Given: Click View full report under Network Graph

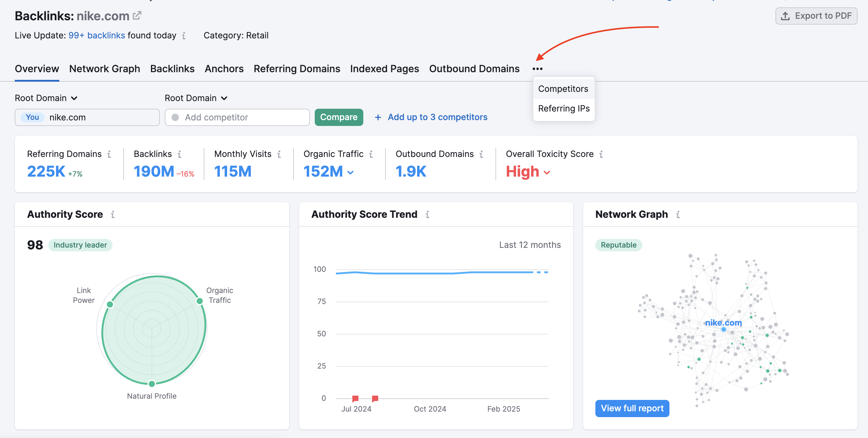Looking at the screenshot, I should click(x=632, y=408).
